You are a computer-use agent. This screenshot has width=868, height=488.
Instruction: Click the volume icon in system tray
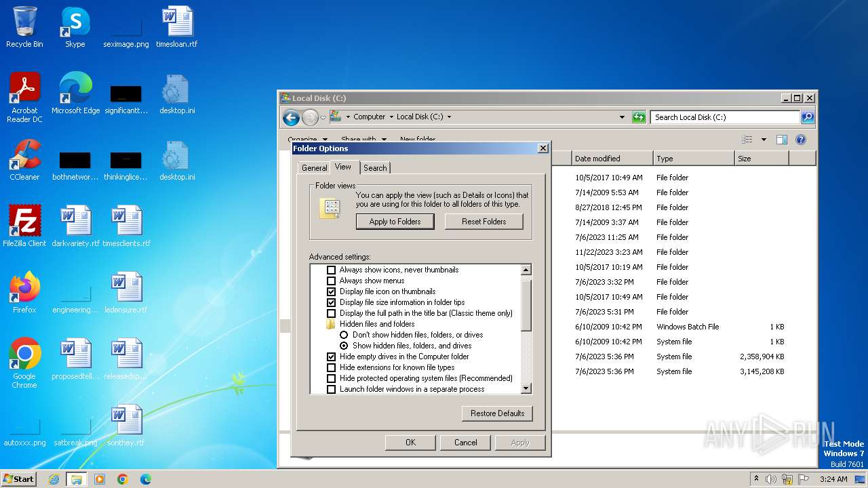coord(771,479)
